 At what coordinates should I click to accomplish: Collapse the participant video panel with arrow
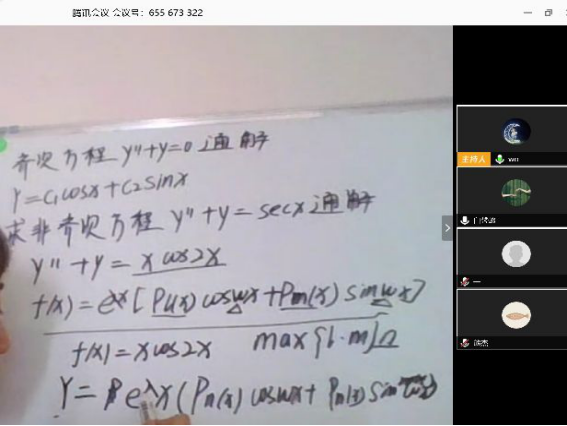(x=447, y=228)
